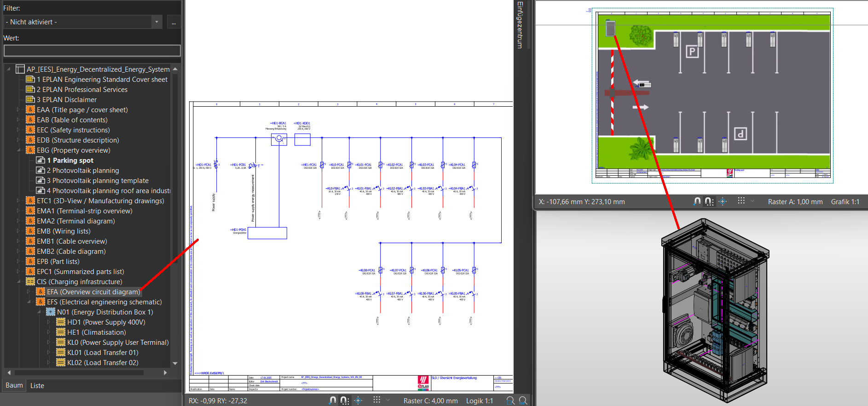Viewport: 868px width, 406px height.
Task: Click the design mode crosshair in layout status bar
Action: click(x=723, y=201)
